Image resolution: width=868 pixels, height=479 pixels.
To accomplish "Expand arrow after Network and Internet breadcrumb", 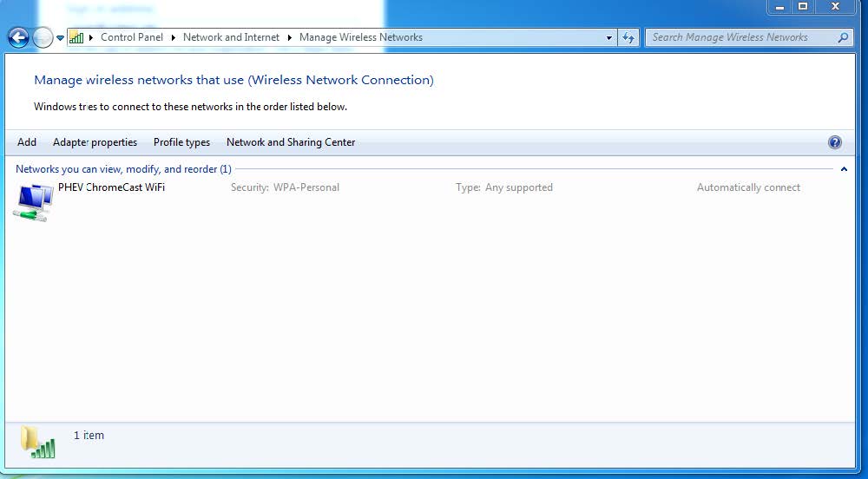I will click(x=290, y=37).
